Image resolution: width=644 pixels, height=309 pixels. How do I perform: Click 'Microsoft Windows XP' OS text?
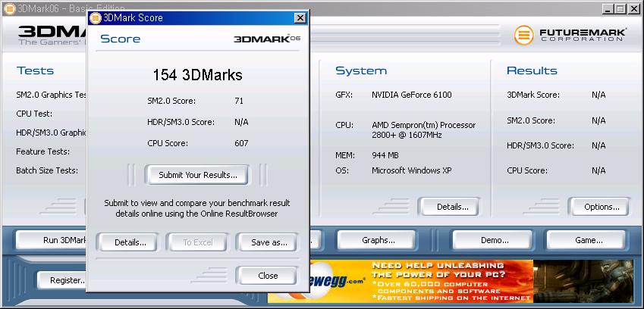tap(412, 170)
